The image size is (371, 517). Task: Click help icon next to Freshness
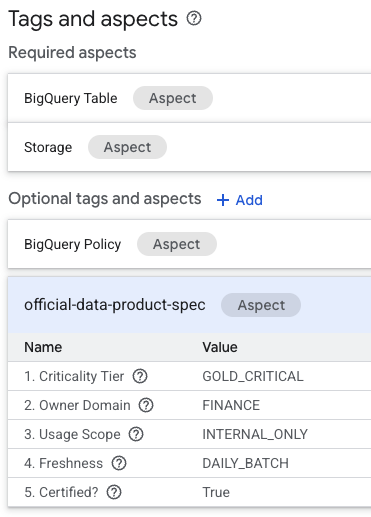point(119,463)
